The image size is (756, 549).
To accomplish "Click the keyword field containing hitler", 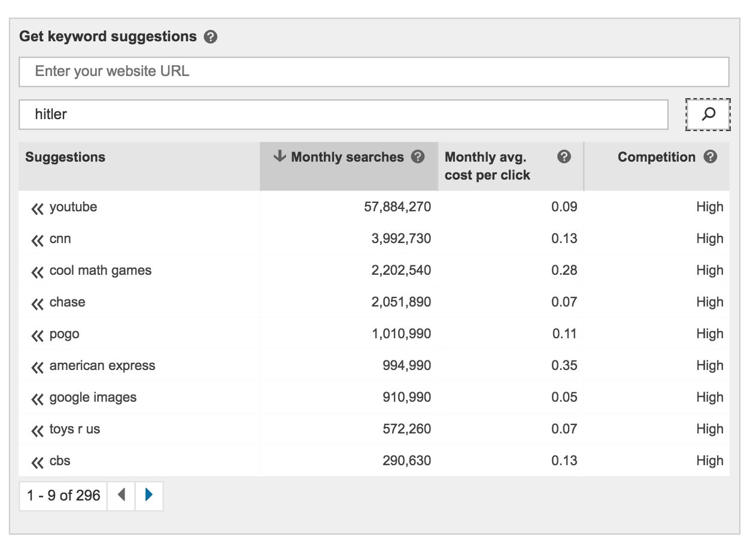I will tap(344, 114).
